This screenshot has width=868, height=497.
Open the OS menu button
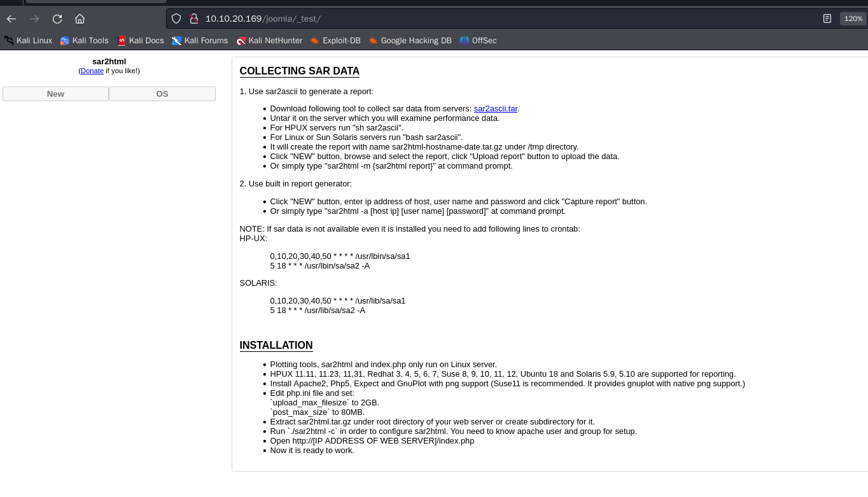coord(162,94)
